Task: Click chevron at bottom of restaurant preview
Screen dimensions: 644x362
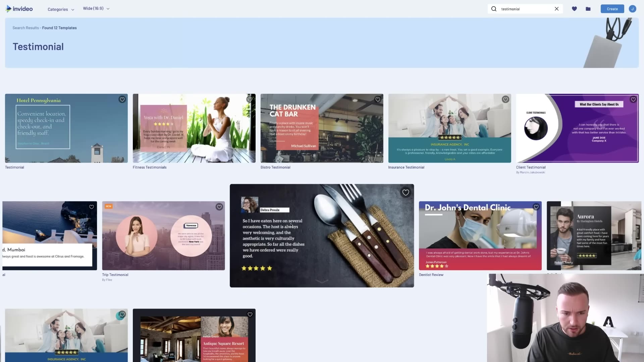Action: [x=322, y=282]
